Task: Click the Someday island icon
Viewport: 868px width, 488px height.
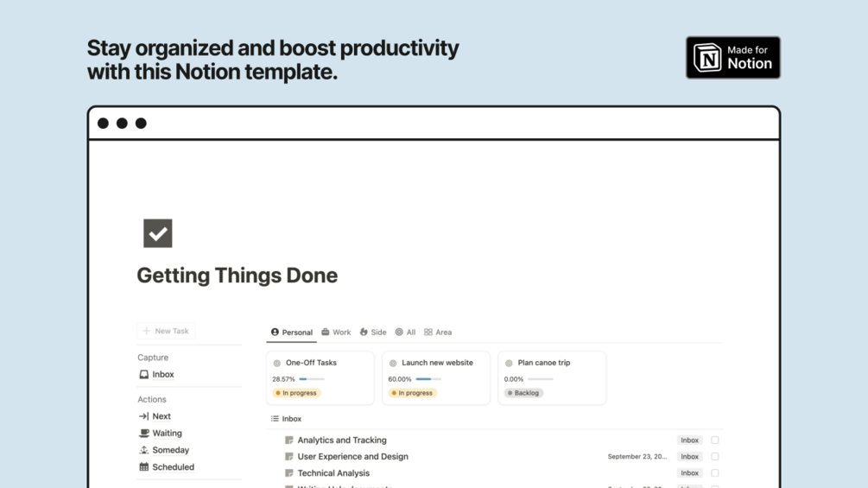Action: tap(144, 450)
